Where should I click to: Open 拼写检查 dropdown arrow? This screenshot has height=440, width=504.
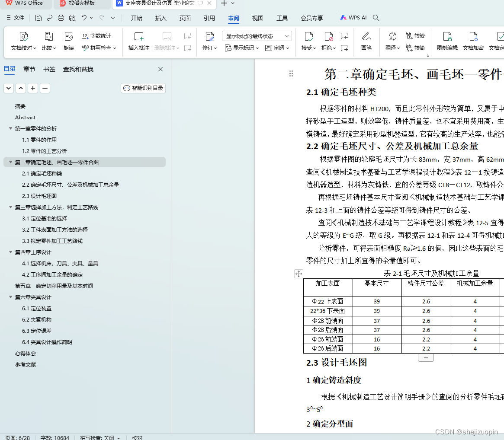pos(115,48)
